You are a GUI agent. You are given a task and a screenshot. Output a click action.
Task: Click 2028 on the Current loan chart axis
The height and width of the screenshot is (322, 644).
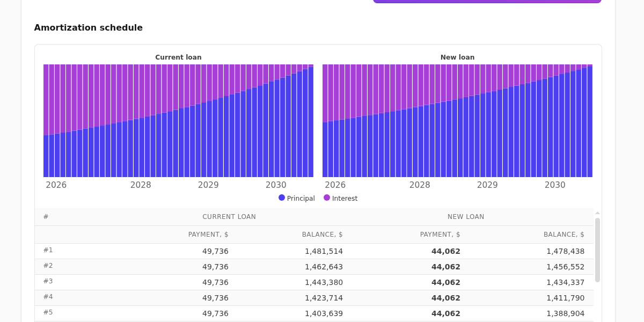141,185
